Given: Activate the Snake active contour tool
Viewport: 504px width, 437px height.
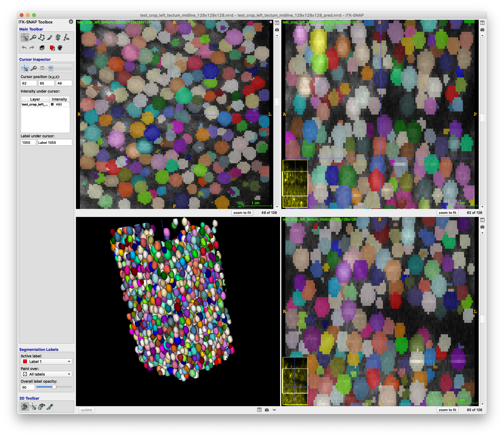Looking at the screenshot, I should point(58,37).
